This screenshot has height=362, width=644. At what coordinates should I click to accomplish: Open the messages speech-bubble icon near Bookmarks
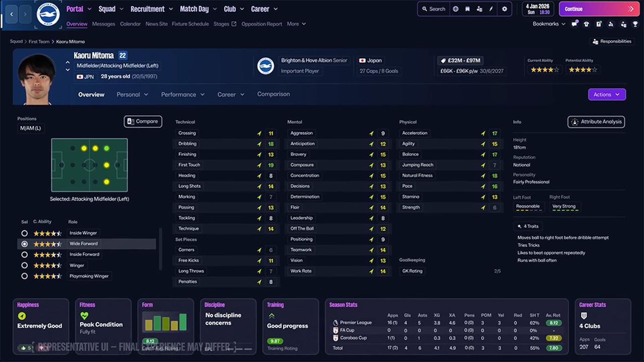574,24
